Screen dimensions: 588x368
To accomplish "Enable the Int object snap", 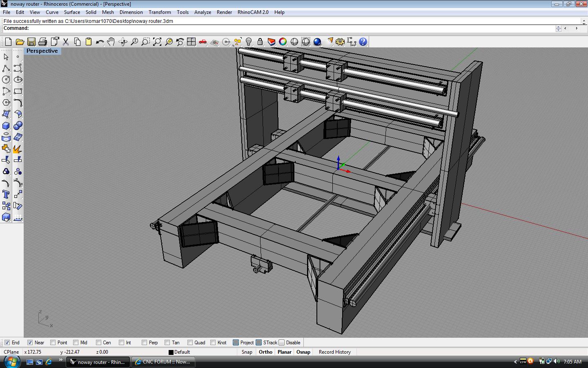I will point(121,343).
